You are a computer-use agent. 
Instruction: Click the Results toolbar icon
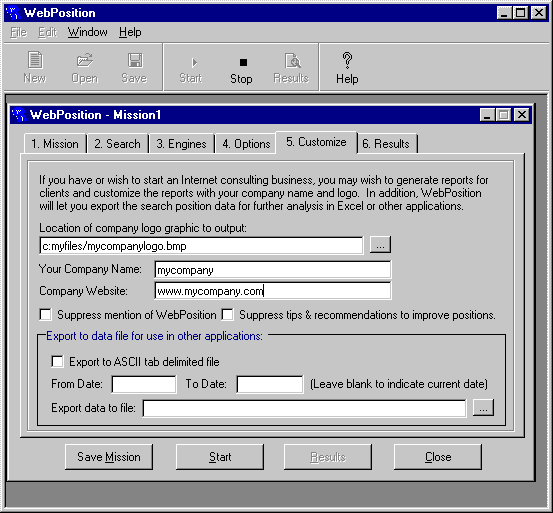click(x=292, y=60)
